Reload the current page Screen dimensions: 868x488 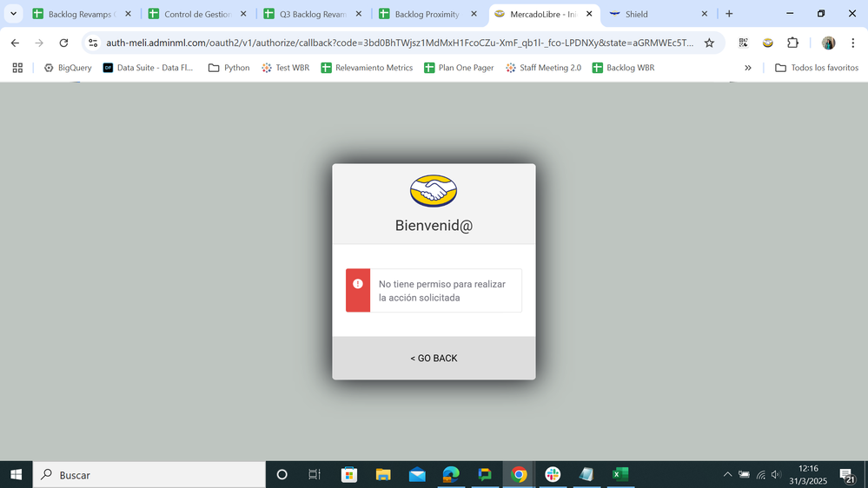tap(63, 43)
